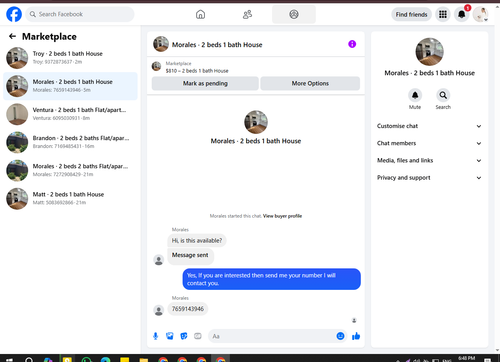Open the emoji picker in message box
This screenshot has width=500, height=362.
click(340, 336)
